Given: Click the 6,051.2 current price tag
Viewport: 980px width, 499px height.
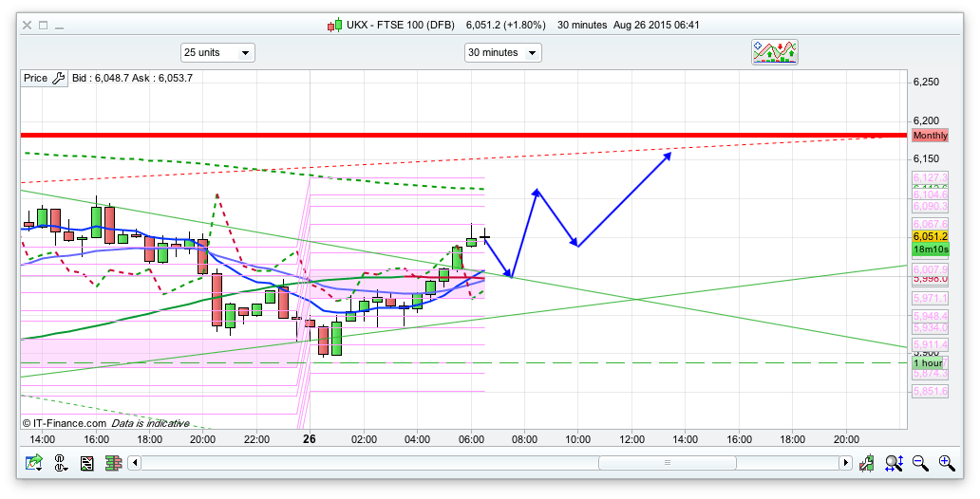Looking at the screenshot, I should coord(928,236).
